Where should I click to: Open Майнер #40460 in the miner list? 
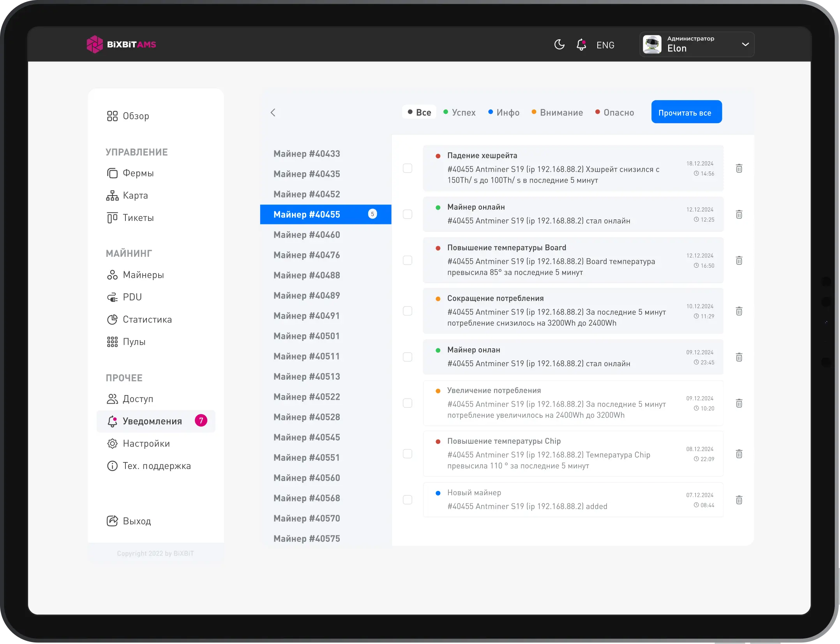(307, 235)
